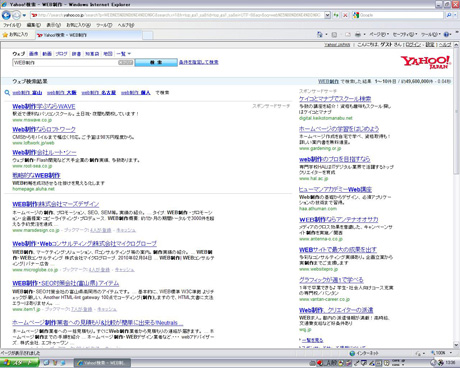The image size is (460, 368).
Task: Click the Yahoo! JAPAN logo
Action: 426,62
